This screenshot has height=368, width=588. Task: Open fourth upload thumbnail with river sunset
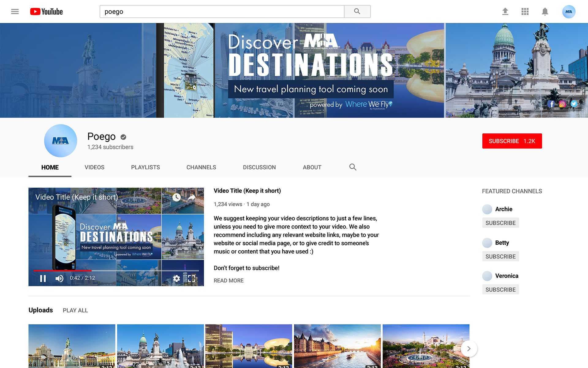coord(337,346)
